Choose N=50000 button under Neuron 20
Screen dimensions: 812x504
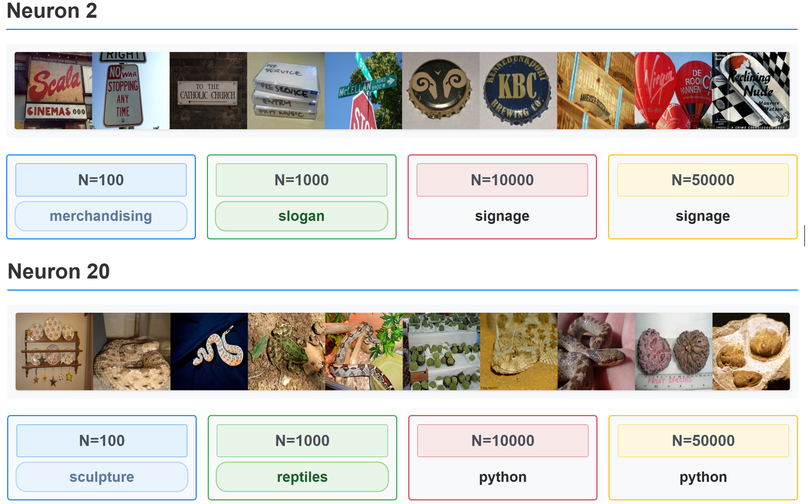coord(703,441)
